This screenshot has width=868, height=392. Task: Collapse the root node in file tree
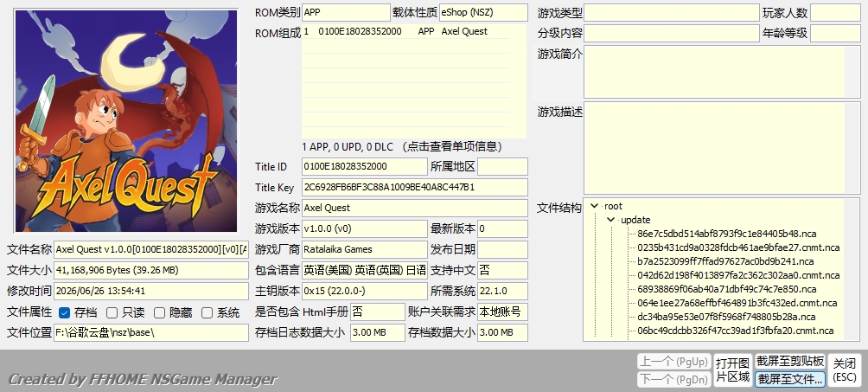[x=595, y=206]
